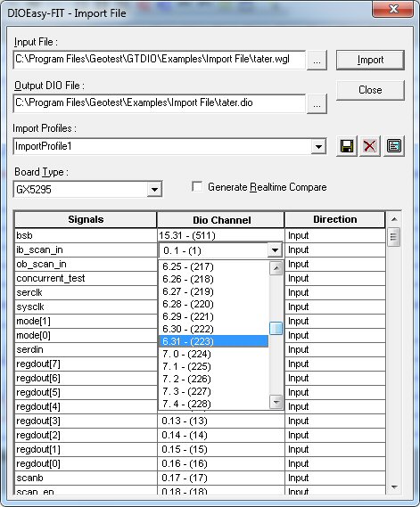This screenshot has width=420, height=507.
Task: Select the regdout[4] signal cell
Action: tap(86, 406)
